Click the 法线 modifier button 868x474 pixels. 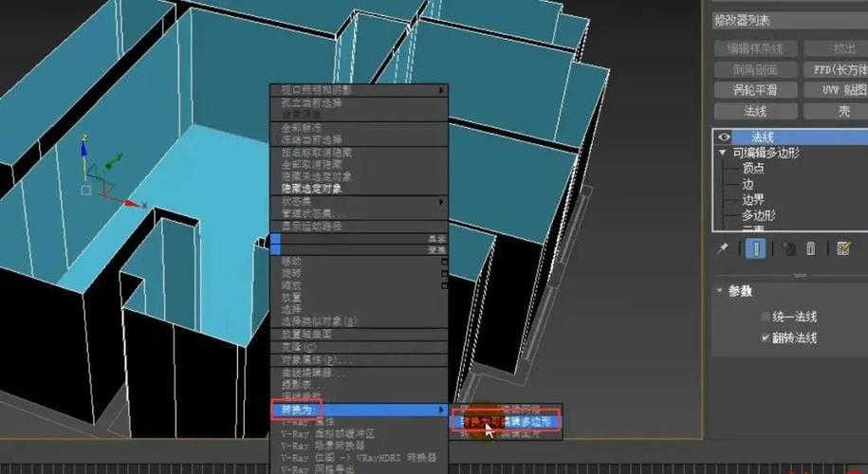[755, 111]
